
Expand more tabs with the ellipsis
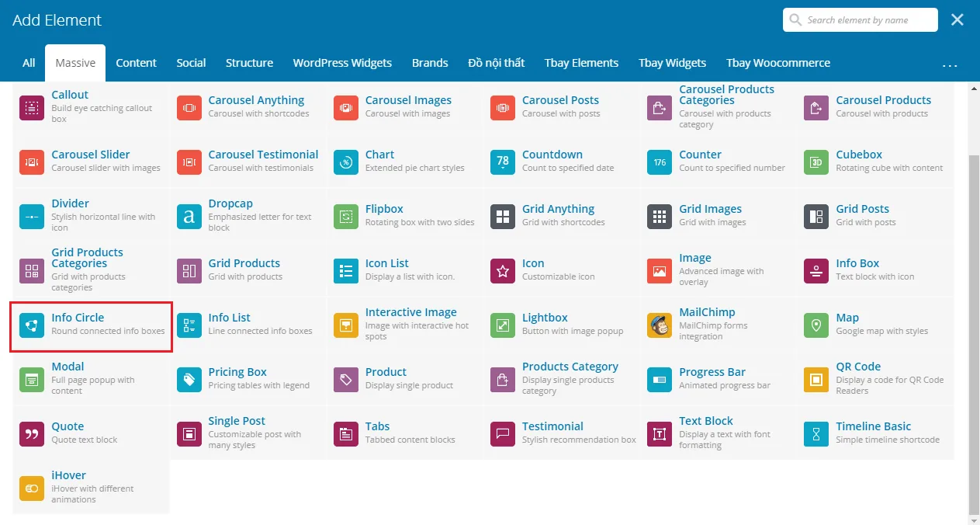[x=950, y=65]
